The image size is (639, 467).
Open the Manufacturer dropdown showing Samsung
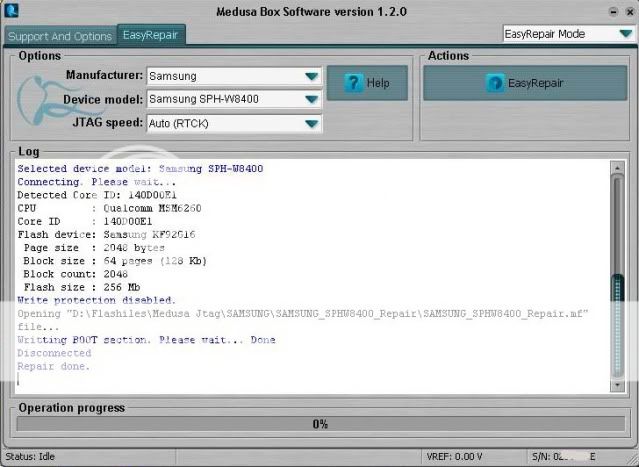click(234, 76)
